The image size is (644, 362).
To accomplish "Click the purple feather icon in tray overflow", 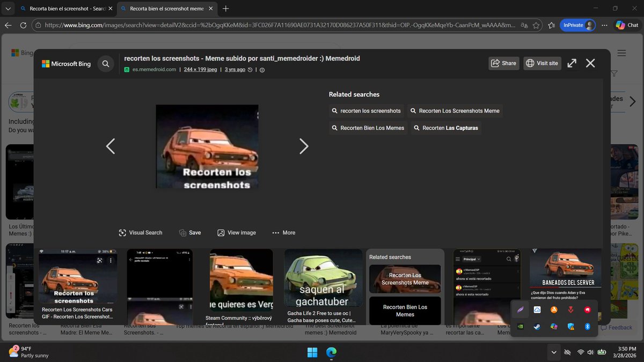I will [520, 309].
